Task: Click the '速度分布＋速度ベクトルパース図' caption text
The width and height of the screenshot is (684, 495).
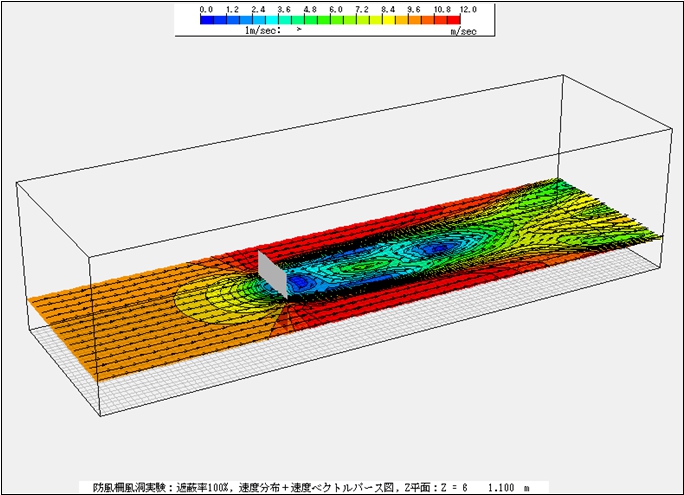Action: pos(316,488)
